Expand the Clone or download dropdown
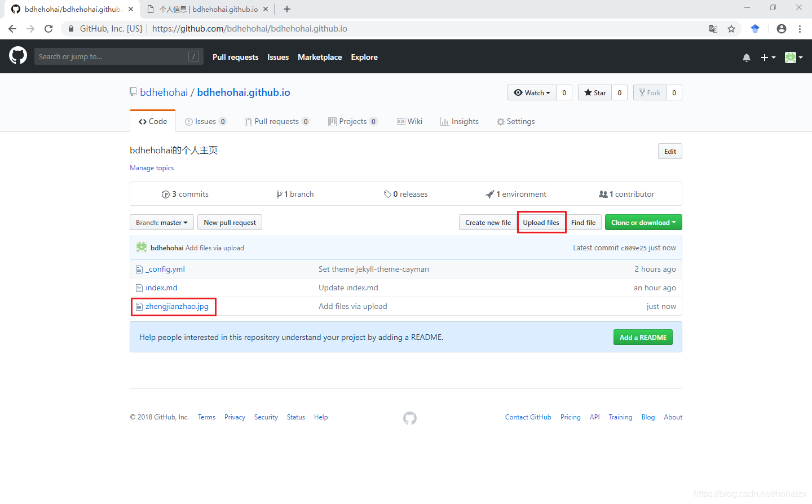812x504 pixels. 643,222
